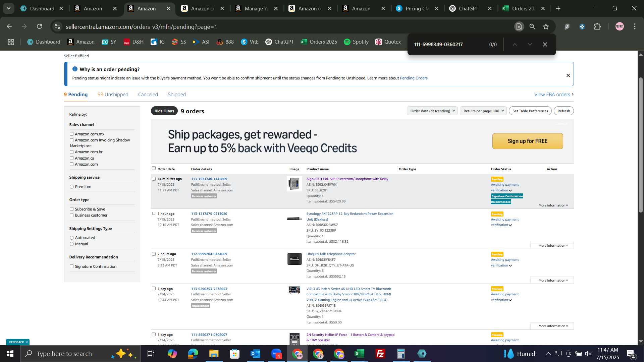The width and height of the screenshot is (644, 362).
Task: Check the Amazon.ca sales channel filter
Action: click(71, 158)
